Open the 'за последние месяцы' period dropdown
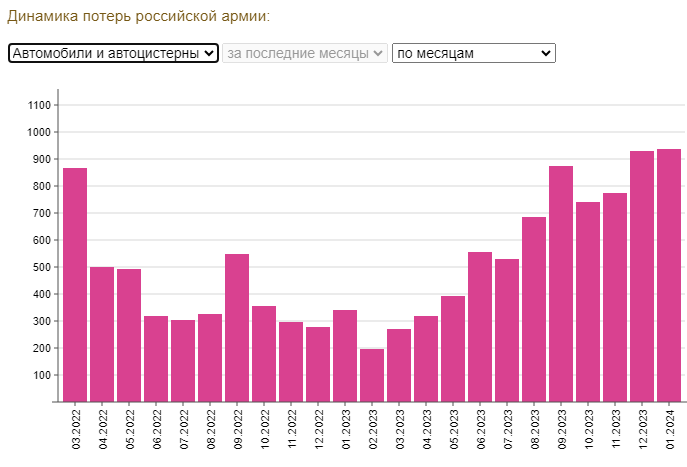687x467 pixels. (305, 53)
